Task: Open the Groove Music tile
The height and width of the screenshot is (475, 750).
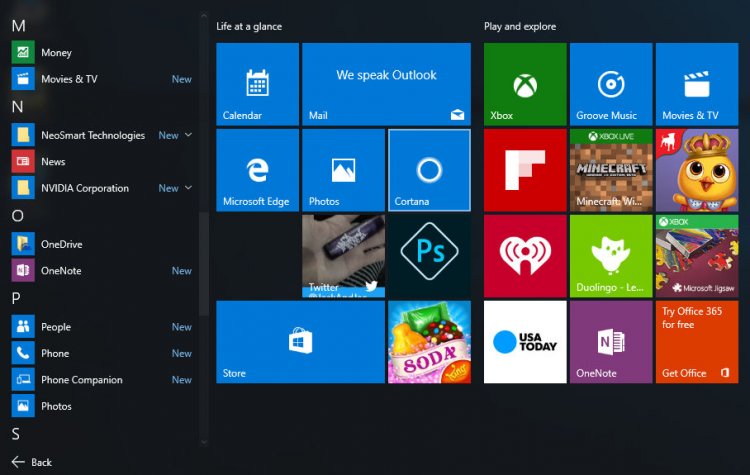Action: pyautogui.click(x=611, y=84)
